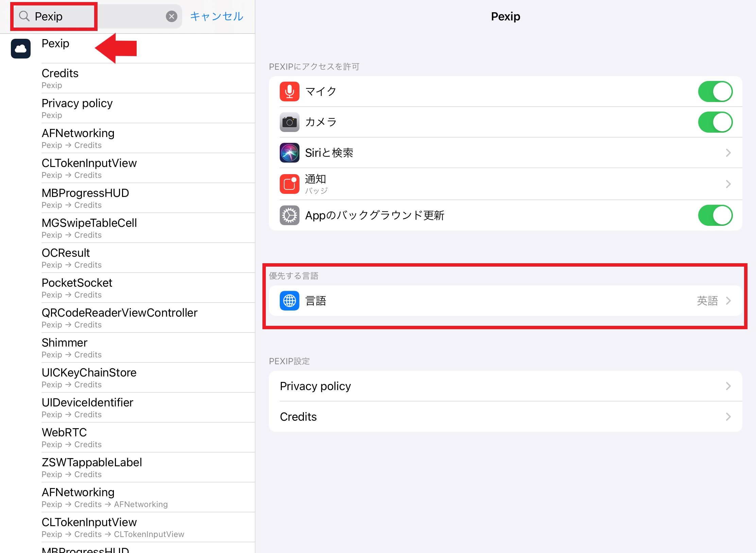Image resolution: width=756 pixels, height=553 pixels.
Task: Expand the Credits chevron in Pexip settings
Action: coord(728,417)
